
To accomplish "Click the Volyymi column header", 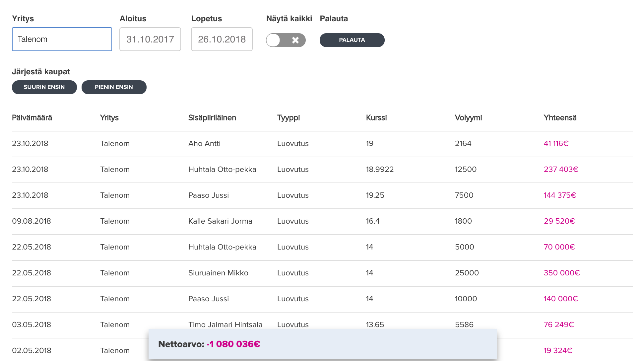I will pyautogui.click(x=468, y=118).
